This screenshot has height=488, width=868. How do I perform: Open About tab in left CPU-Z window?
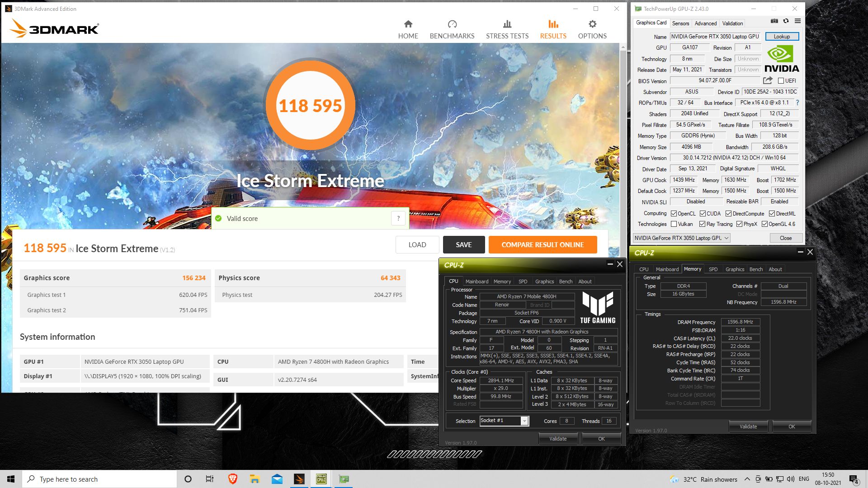click(585, 281)
